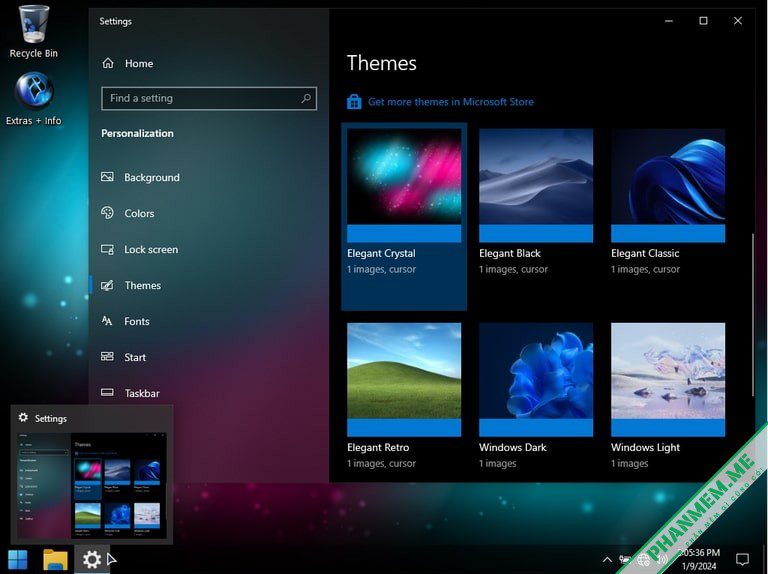Click the Windows Light theme name text
768x574 pixels.
[x=645, y=447]
